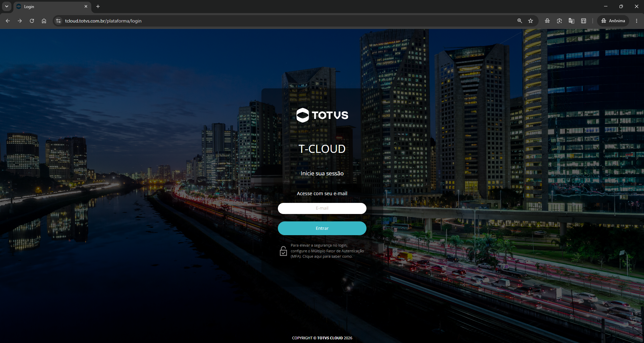Image resolution: width=644 pixels, height=343 pixels.
Task: Select the Login browser tab
Action: click(52, 7)
